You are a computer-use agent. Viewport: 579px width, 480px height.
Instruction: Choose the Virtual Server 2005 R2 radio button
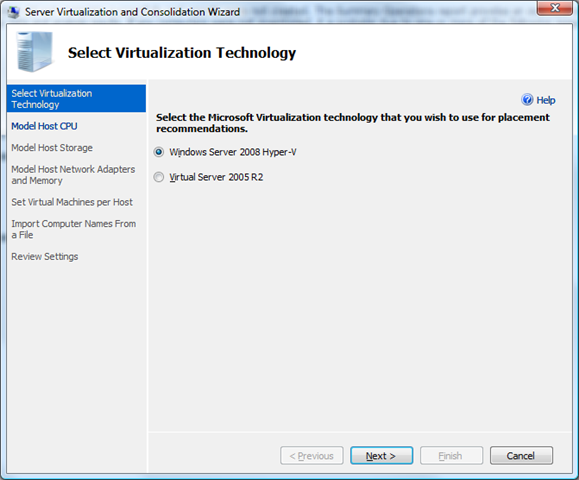coord(159,177)
